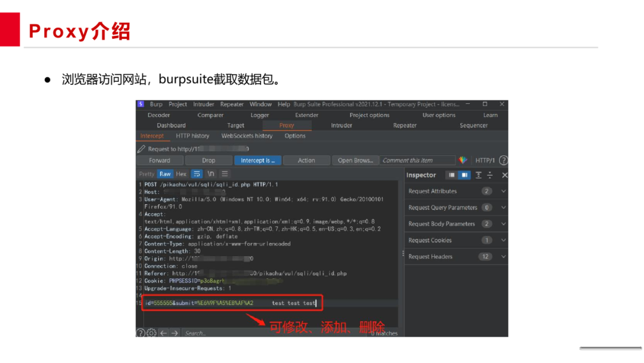Select the Hex view mode
Viewport: 644px width, 363px height.
pos(181,174)
